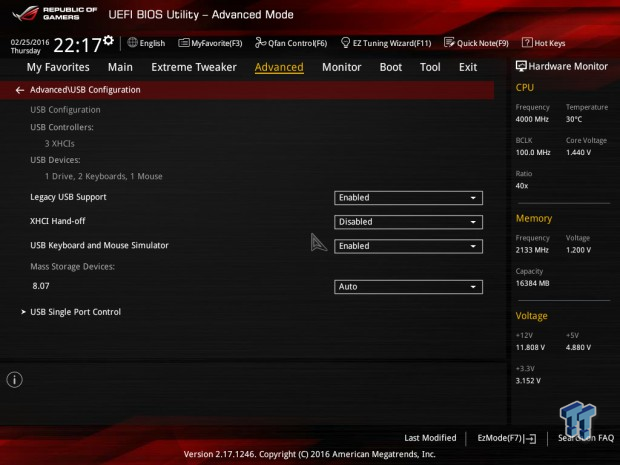Open the Tool tab
This screenshot has height=465, width=620.
430,67
